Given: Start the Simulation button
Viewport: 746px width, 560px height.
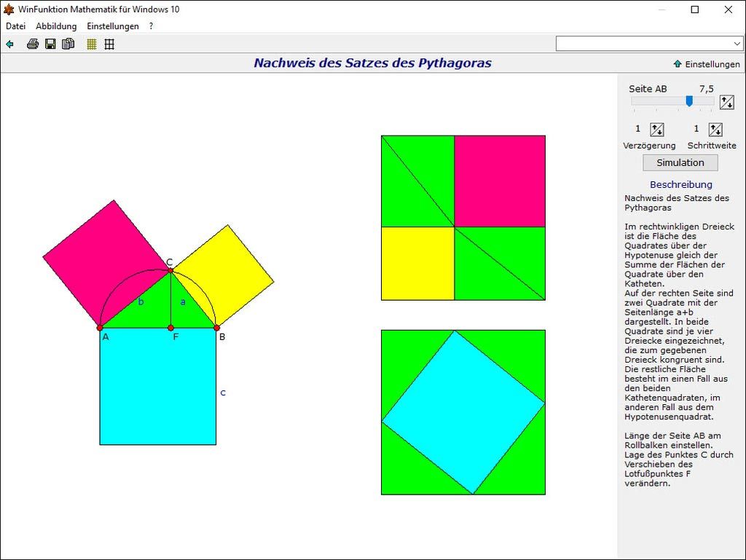Looking at the screenshot, I should (680, 162).
